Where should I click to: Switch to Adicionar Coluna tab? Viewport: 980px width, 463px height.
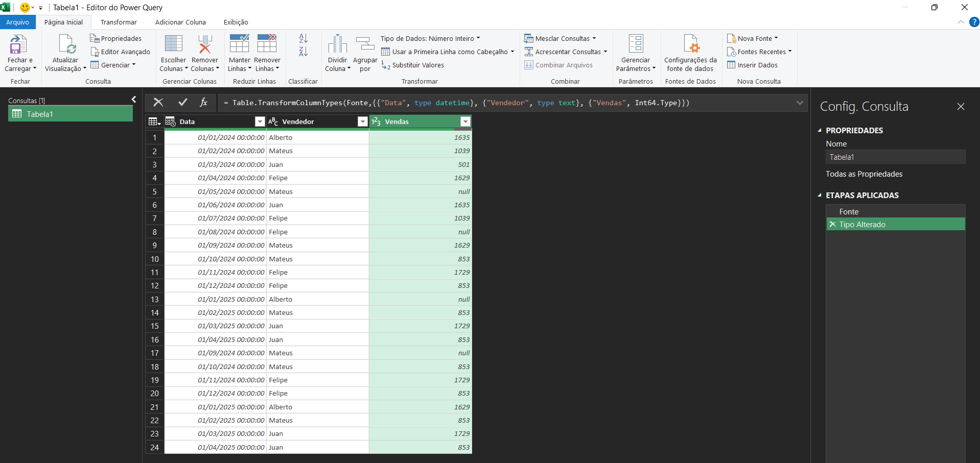click(x=180, y=22)
